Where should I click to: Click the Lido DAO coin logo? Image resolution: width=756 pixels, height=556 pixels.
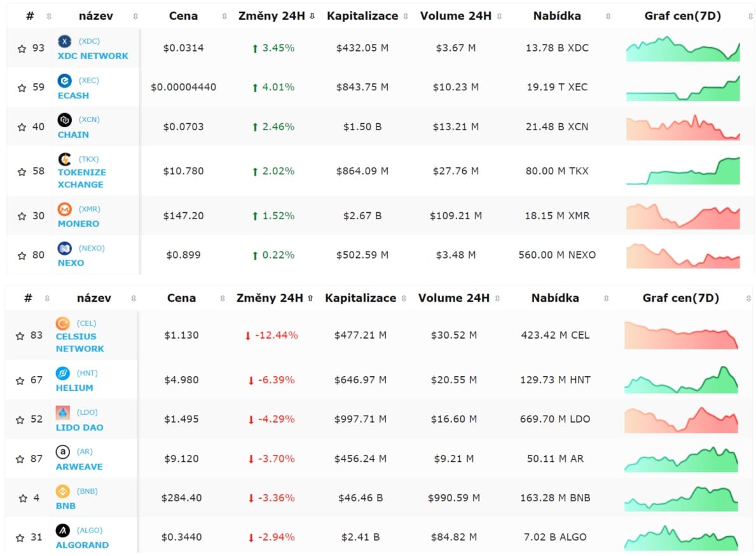click(x=63, y=412)
